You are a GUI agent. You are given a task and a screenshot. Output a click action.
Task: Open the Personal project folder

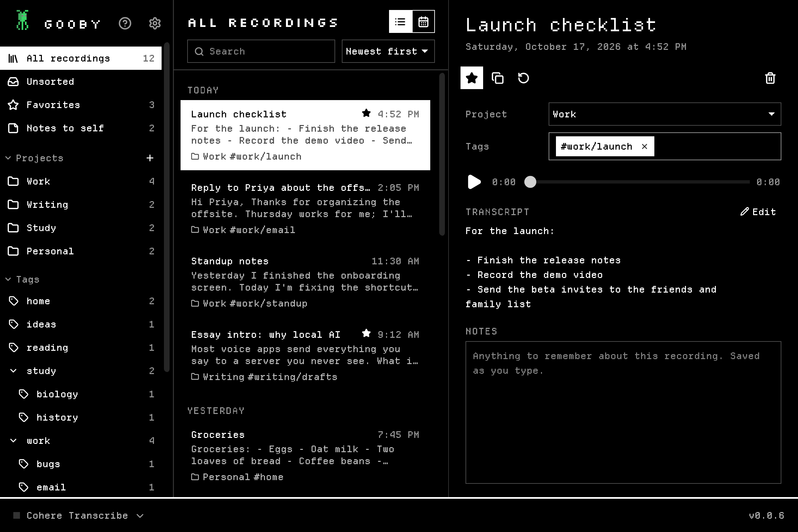(x=81, y=251)
